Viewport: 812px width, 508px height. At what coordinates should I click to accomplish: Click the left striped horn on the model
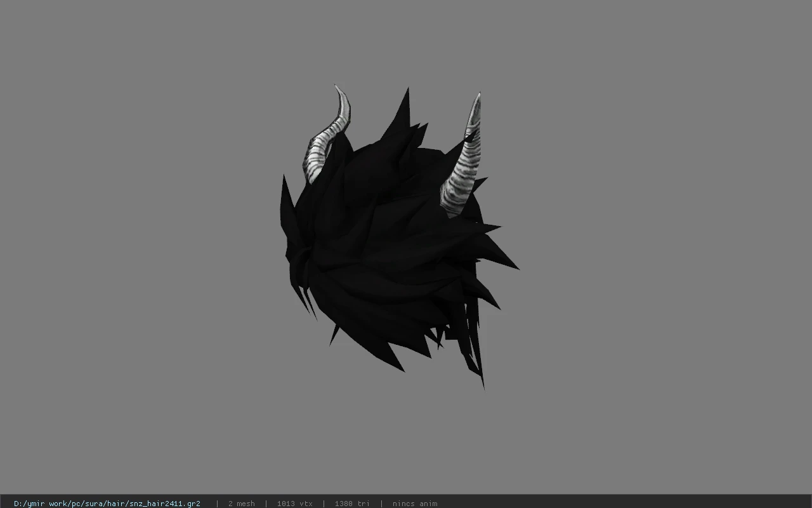tap(327, 135)
